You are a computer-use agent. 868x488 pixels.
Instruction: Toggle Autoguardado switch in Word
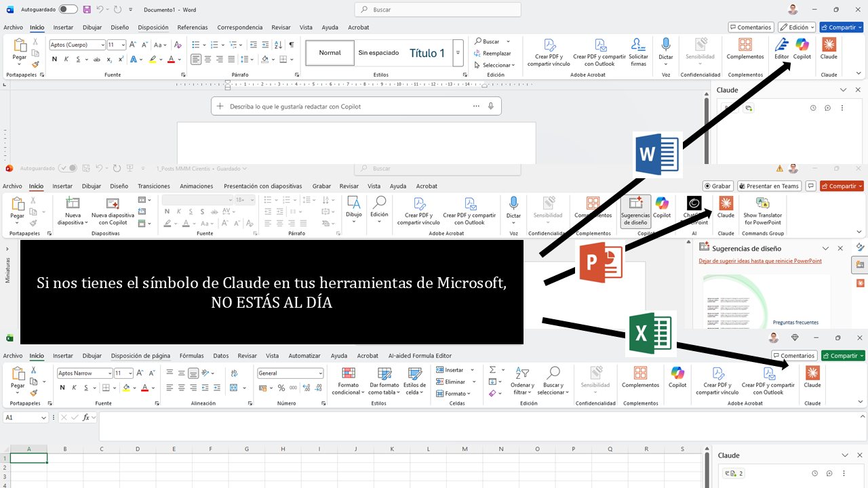tap(68, 9)
